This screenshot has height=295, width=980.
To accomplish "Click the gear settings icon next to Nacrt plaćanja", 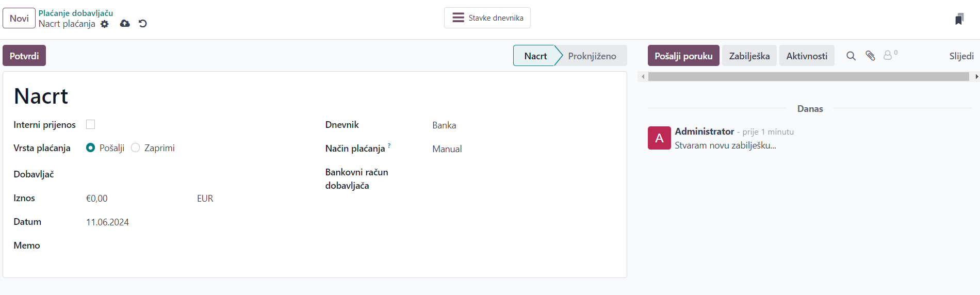I will [105, 24].
